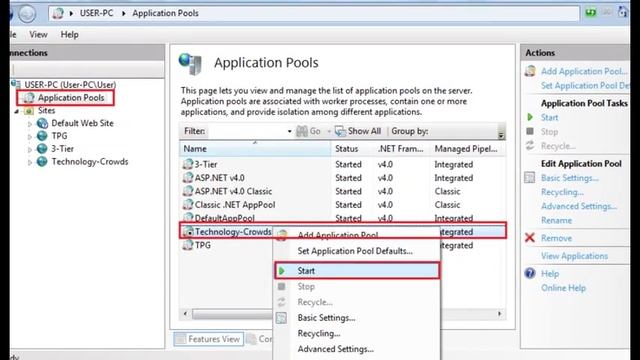Click the arrow after USER-PC in breadcrumb
Image resolution: width=640 pixels, height=360 pixels.
click(x=124, y=13)
